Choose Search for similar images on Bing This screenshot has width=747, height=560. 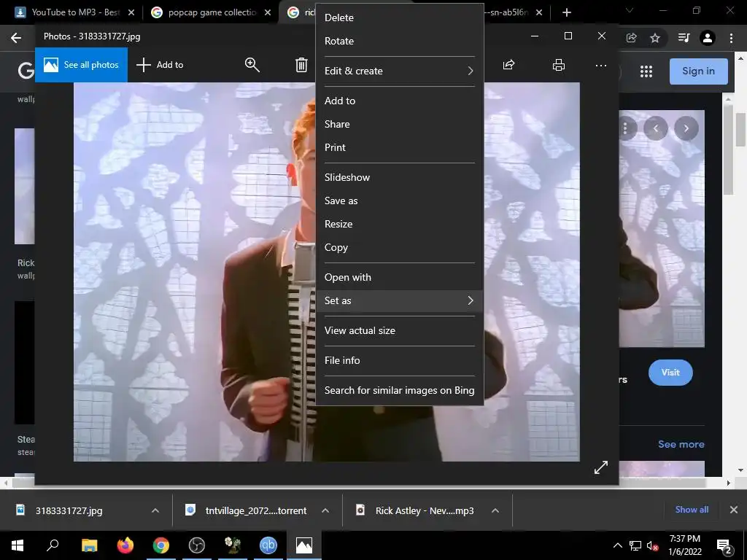coord(399,391)
